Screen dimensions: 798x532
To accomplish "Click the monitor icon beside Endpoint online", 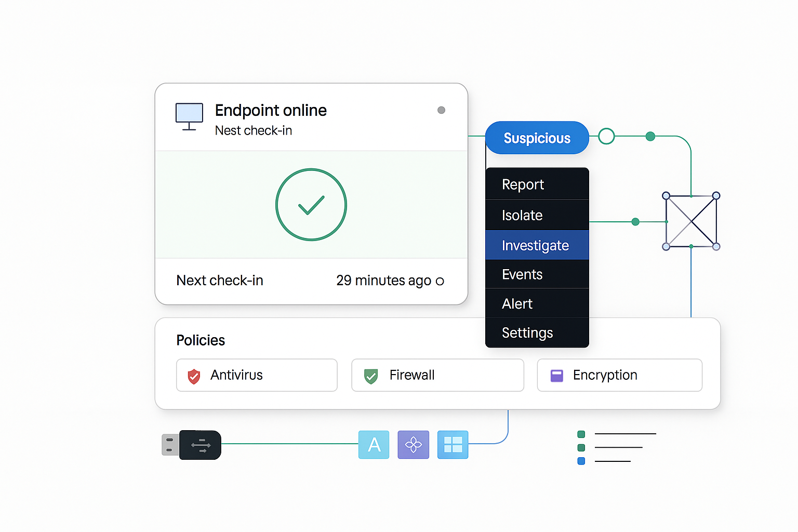I will (189, 117).
